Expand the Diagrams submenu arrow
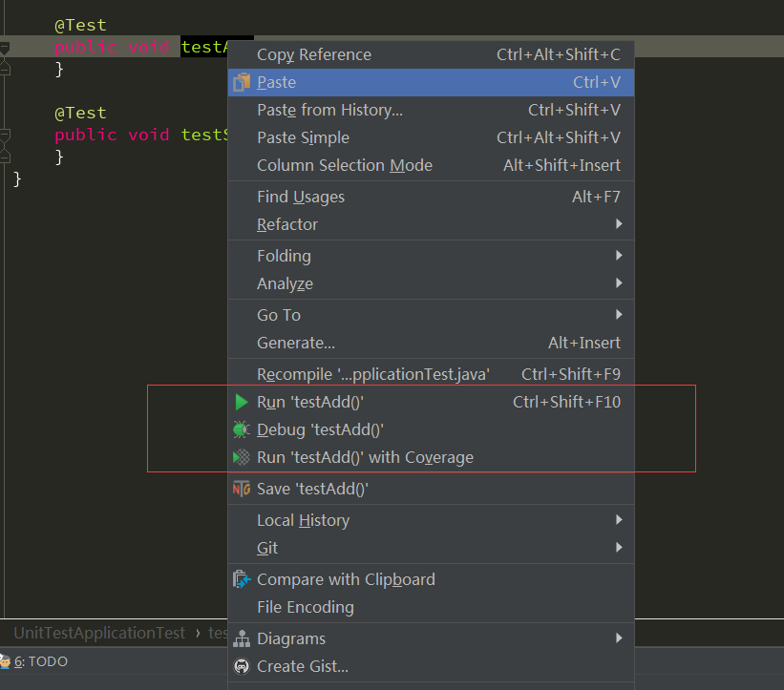Image resolution: width=784 pixels, height=690 pixels. pos(619,638)
